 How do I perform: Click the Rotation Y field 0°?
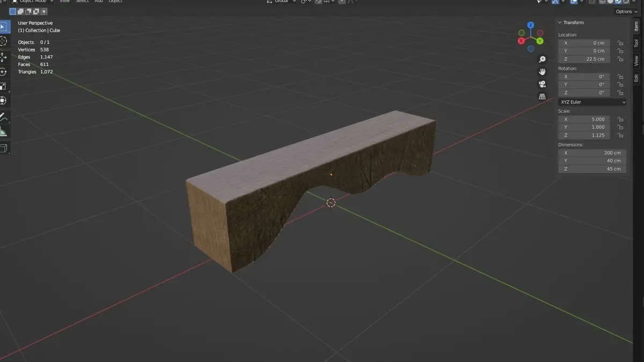pyautogui.click(x=584, y=85)
